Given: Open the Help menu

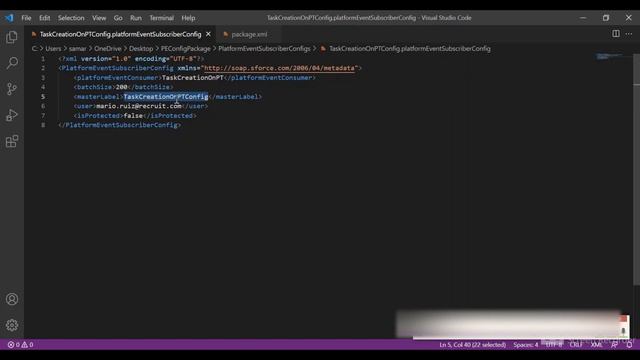Looking at the screenshot, I should pos(188,18).
